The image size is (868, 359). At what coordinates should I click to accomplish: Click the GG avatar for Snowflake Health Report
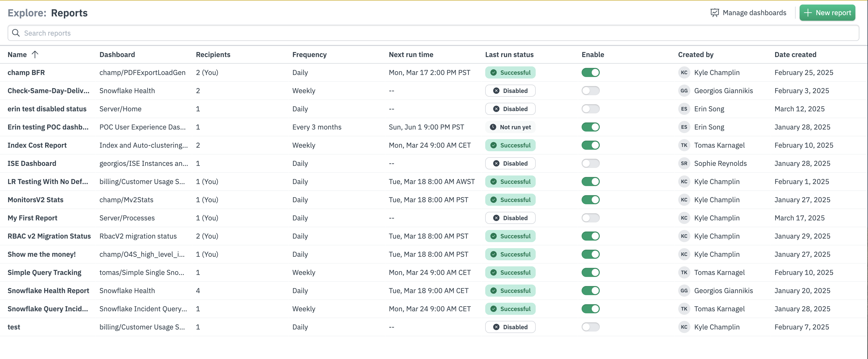(x=684, y=291)
